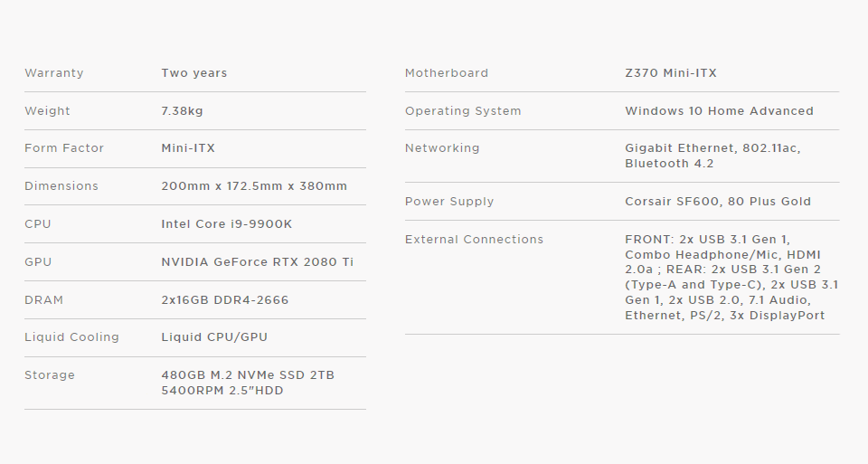This screenshot has width=868, height=464.
Task: Click the Z370 Mini-ITX motherboard value
Action: tap(670, 73)
